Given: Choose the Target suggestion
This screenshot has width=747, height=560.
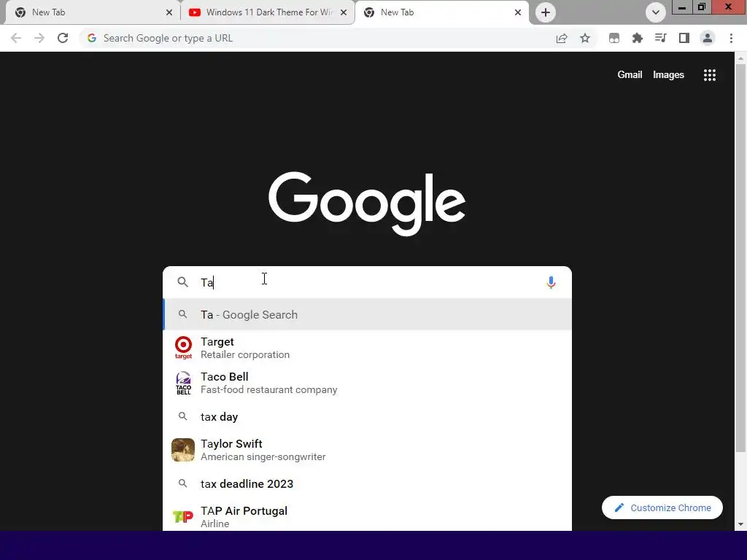Looking at the screenshot, I should tap(368, 348).
